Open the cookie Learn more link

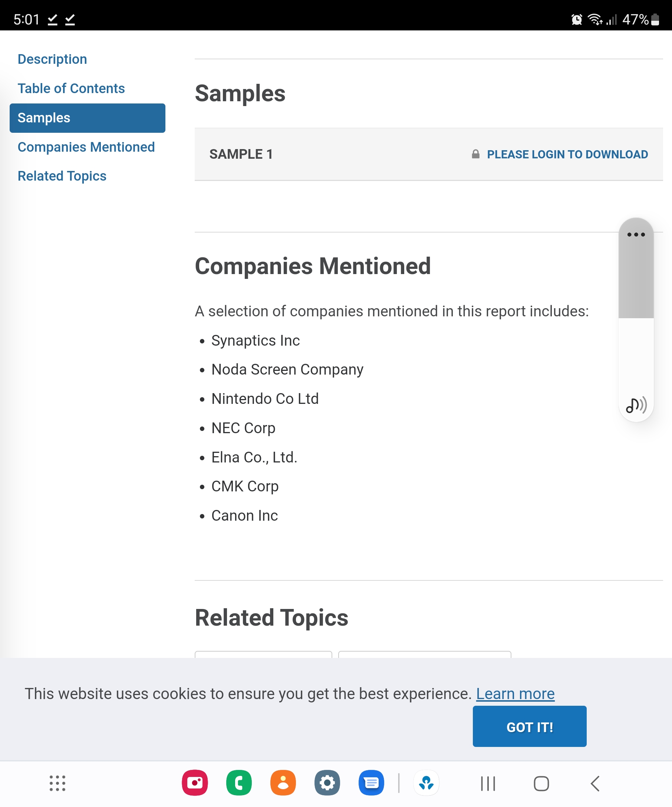[515, 694]
